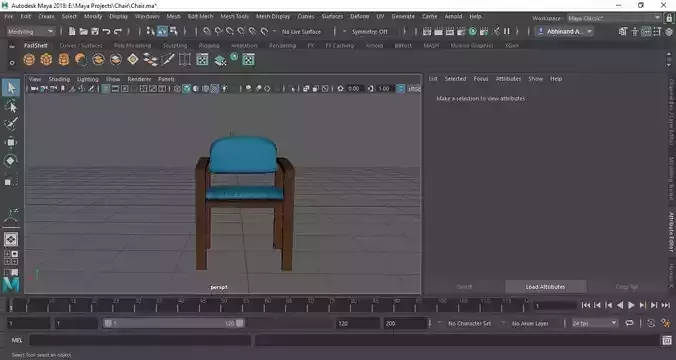
Task: Click the Open Scene folder icon
Action: point(84,31)
